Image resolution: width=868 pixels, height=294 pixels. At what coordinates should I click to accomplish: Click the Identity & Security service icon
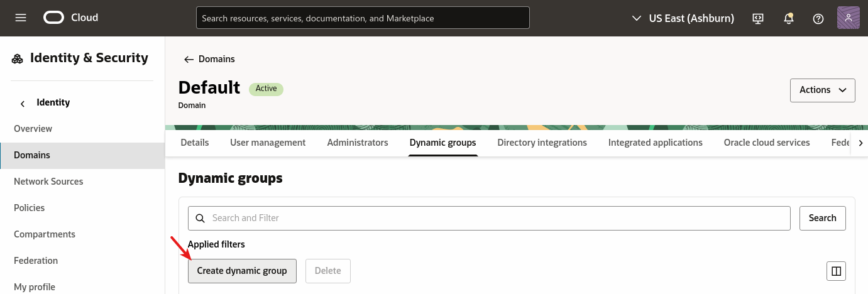[x=17, y=58]
